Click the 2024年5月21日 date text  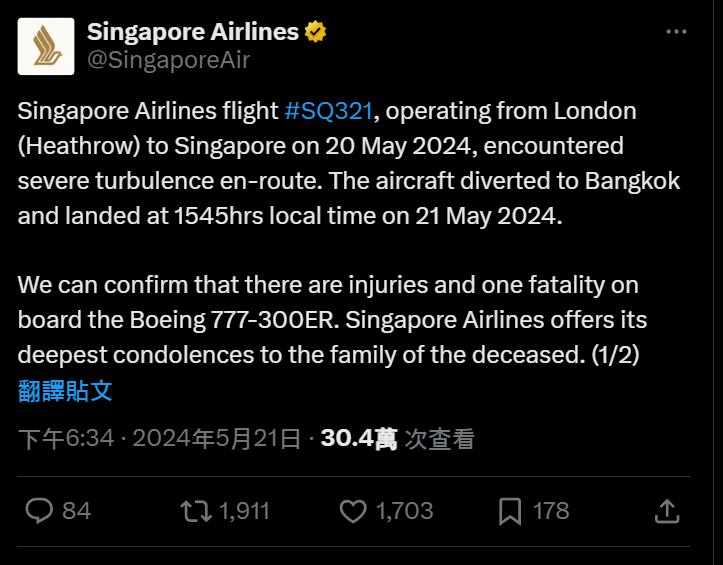(x=217, y=438)
